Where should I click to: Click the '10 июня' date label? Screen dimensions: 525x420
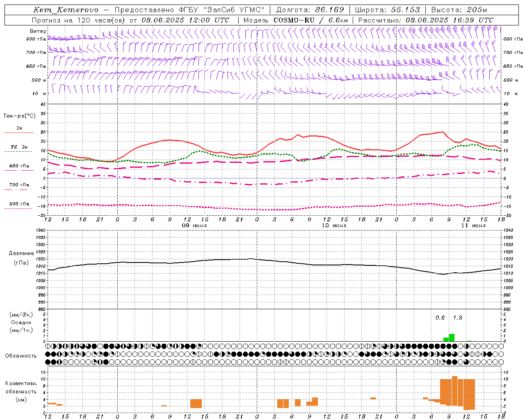pos(334,226)
